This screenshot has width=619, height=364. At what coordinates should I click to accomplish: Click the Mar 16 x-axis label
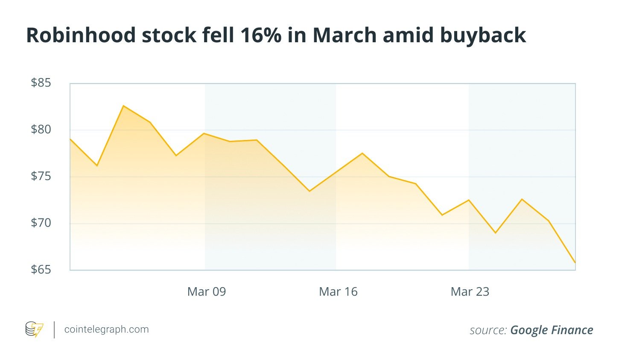(338, 292)
